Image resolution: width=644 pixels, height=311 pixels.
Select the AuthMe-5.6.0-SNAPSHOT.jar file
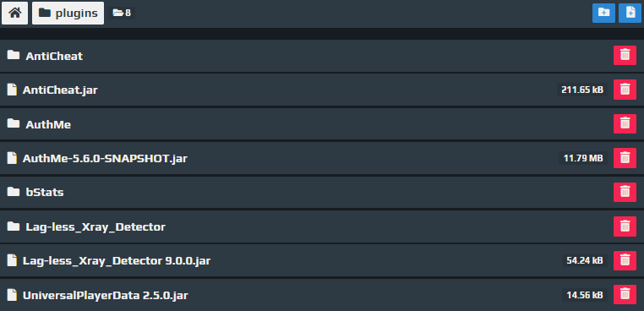point(105,158)
